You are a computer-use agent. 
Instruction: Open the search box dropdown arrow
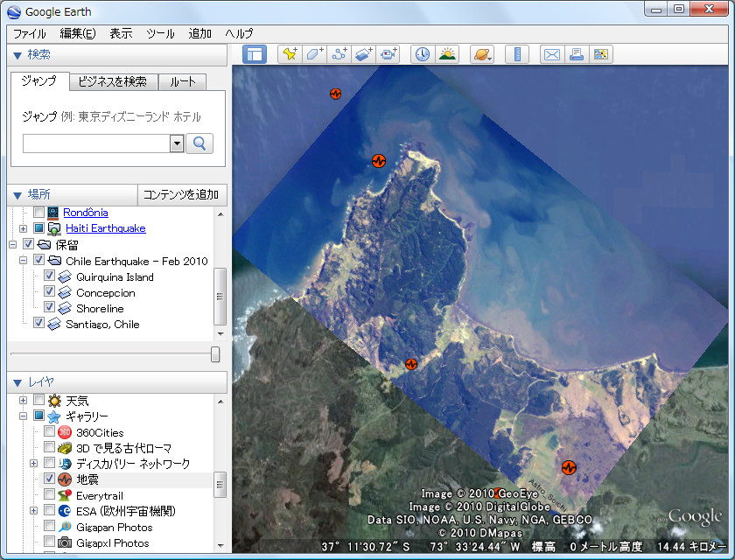pyautogui.click(x=177, y=143)
